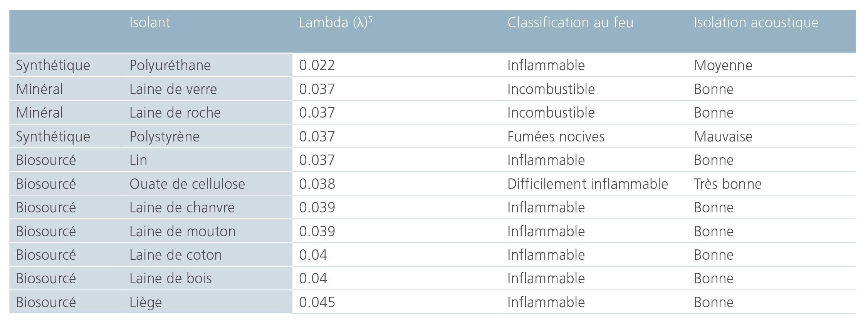Click the Isolation acoustique header
Viewport: 868px width, 323px height.
coord(756,23)
